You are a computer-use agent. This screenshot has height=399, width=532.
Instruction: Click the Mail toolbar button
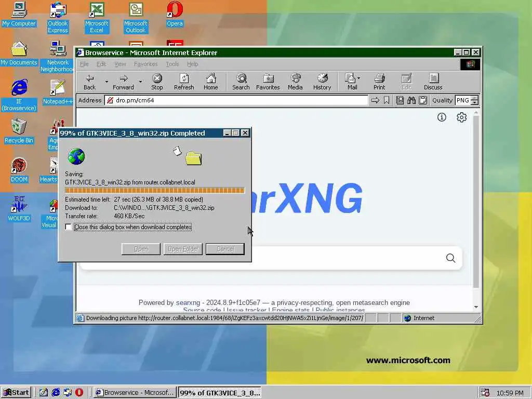(x=351, y=82)
